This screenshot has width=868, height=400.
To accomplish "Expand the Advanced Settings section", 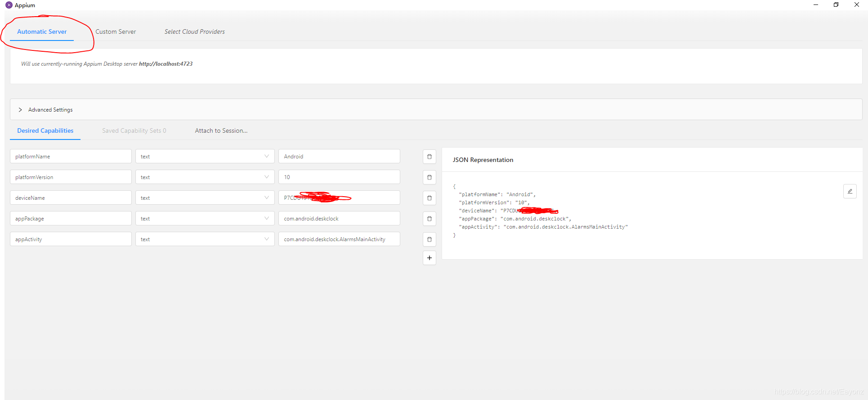I will point(436,110).
